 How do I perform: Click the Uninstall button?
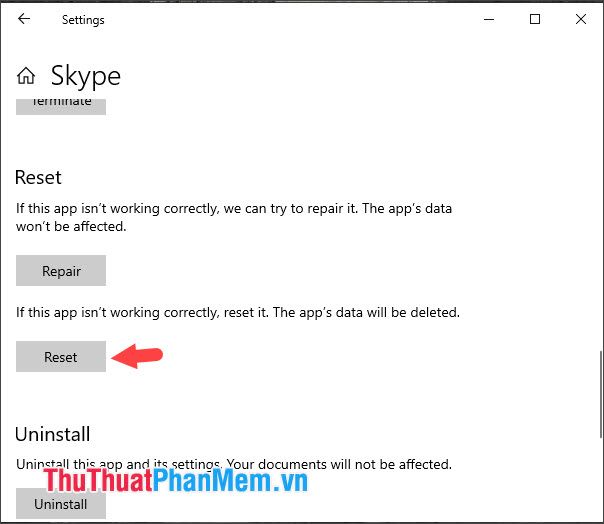tap(61, 504)
